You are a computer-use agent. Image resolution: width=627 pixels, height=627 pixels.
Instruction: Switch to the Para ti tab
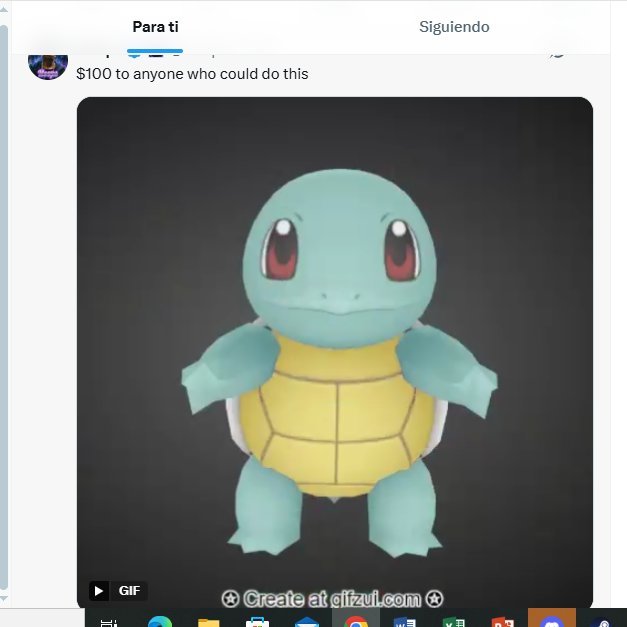[155, 27]
